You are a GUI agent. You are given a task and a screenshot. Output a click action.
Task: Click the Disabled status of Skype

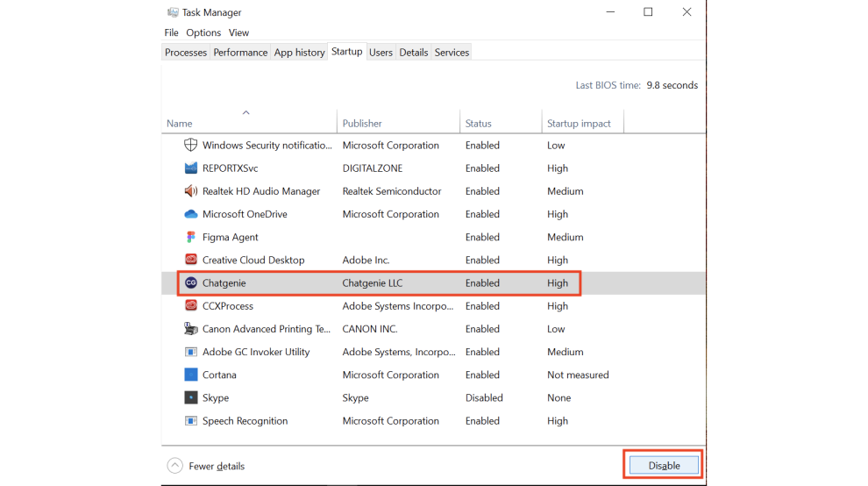(484, 398)
